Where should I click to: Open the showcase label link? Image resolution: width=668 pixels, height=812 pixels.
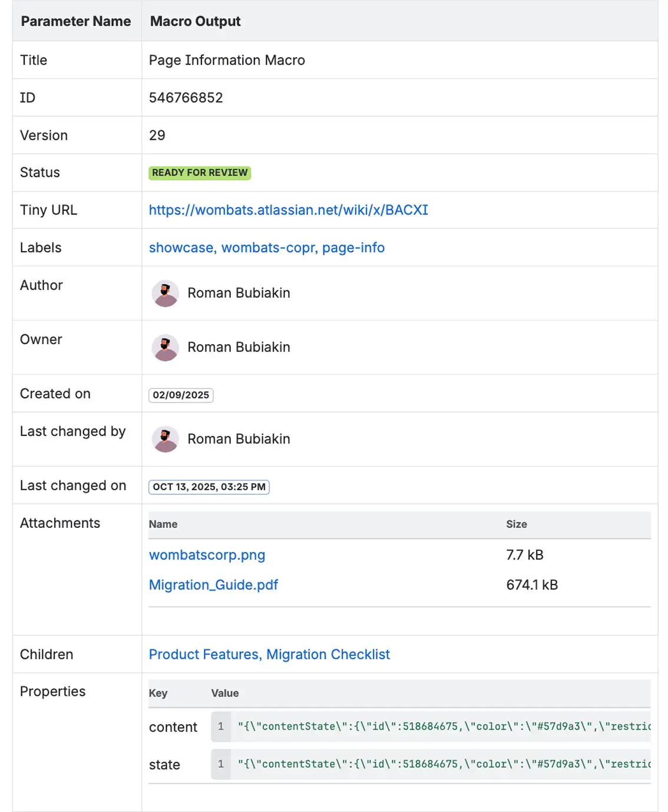(x=181, y=247)
